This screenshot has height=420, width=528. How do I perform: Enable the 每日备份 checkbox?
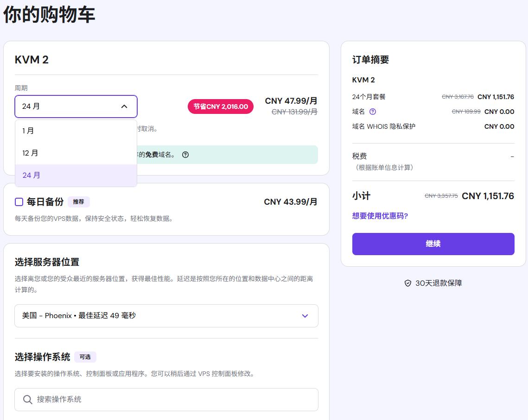tap(18, 201)
